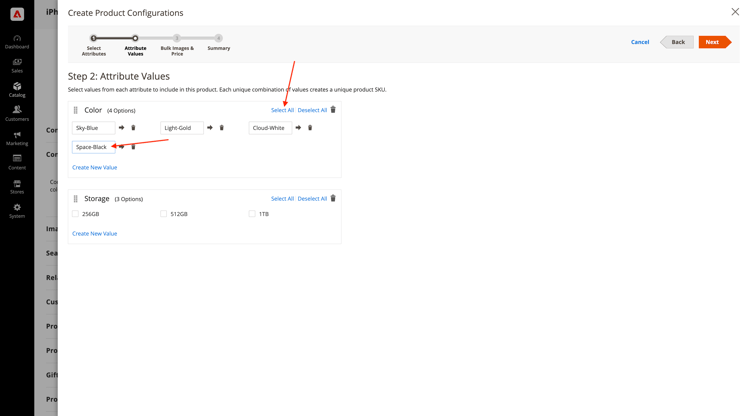Edit the Sky-Blue value field
The width and height of the screenshot is (750, 416).
94,128
